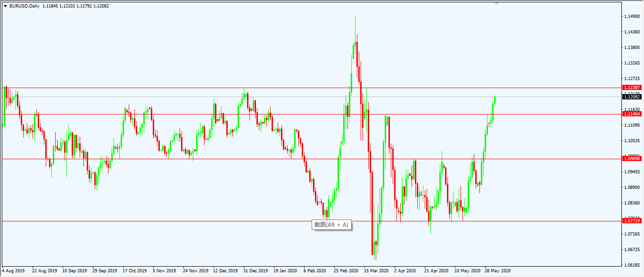The image size is (644, 277).
Task: Click the 1.13805 price scale label
Action: tap(632, 48)
